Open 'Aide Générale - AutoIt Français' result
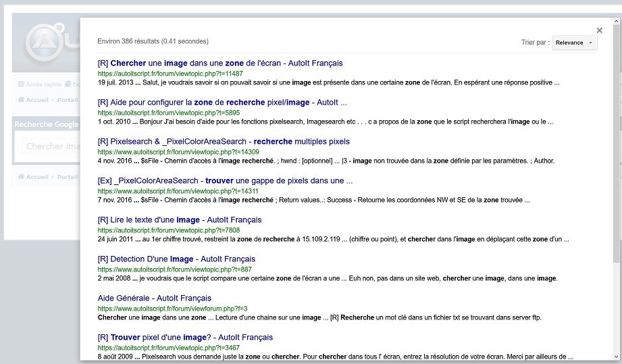This screenshot has height=364, width=622. tap(154, 298)
